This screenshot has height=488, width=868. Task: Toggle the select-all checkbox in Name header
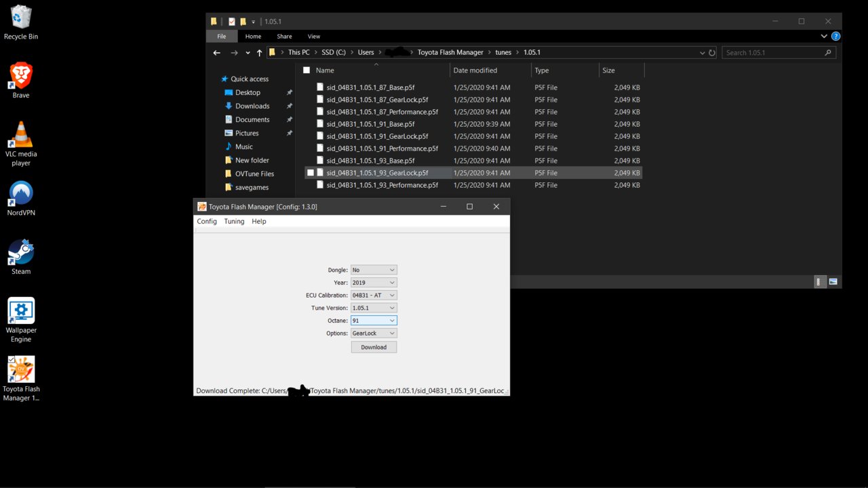[x=307, y=70]
